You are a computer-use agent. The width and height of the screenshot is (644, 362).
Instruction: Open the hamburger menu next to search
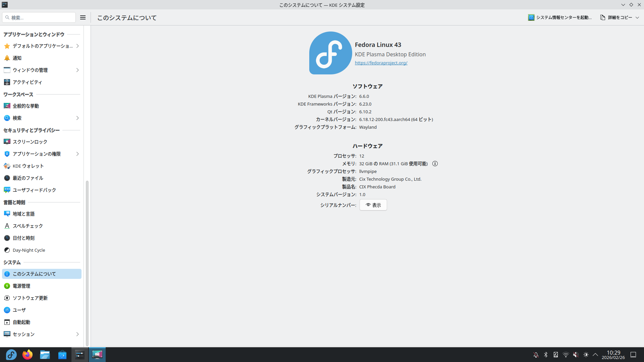coord(83,17)
